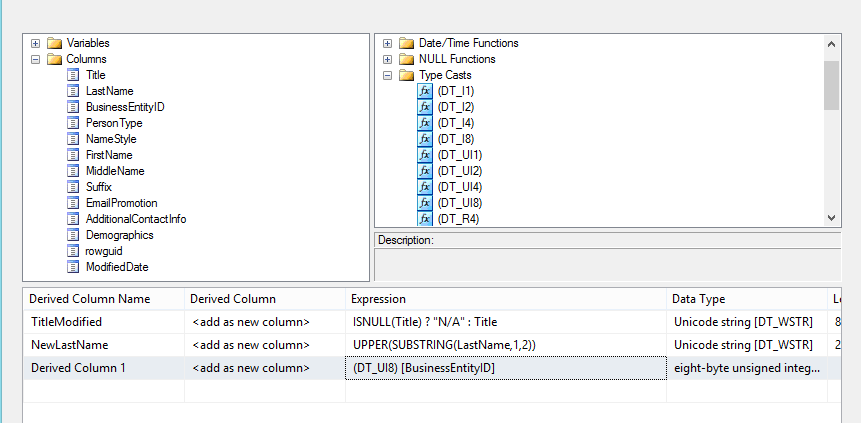Click the Type Casts folder icon
Screen dimensions: 861x423
[x=406, y=75]
